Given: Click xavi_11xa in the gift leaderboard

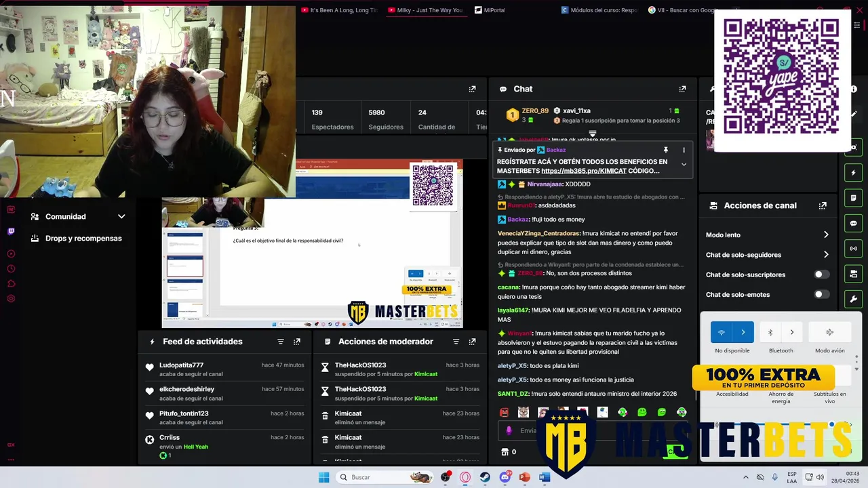Looking at the screenshot, I should pyautogui.click(x=576, y=110).
